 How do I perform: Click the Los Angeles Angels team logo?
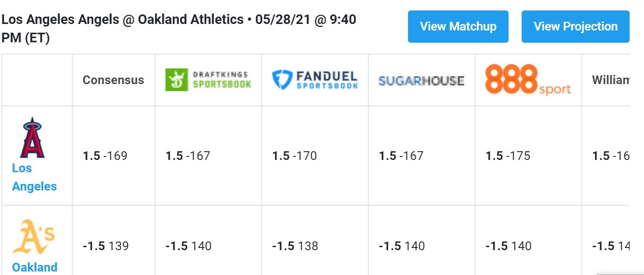[32, 137]
